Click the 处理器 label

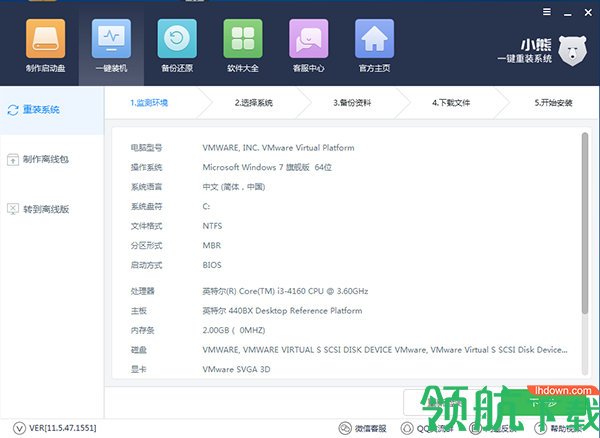142,291
